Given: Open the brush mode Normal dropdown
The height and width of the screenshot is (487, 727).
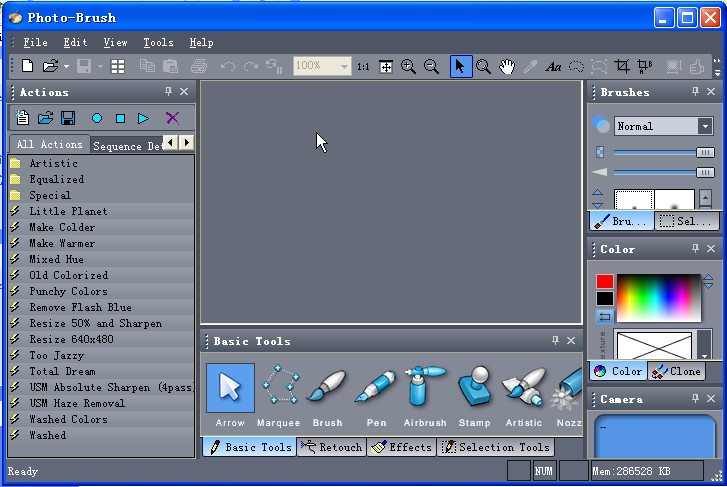Looking at the screenshot, I should (x=705, y=126).
